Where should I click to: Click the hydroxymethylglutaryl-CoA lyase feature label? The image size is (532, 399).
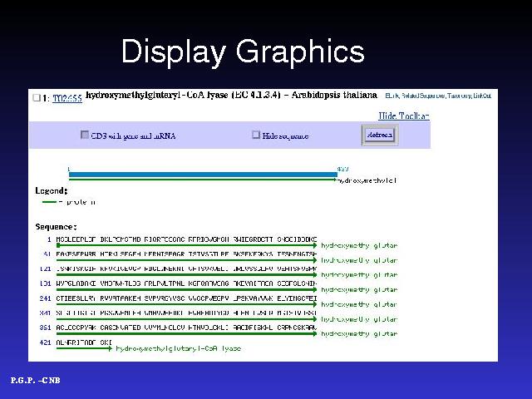point(178,348)
